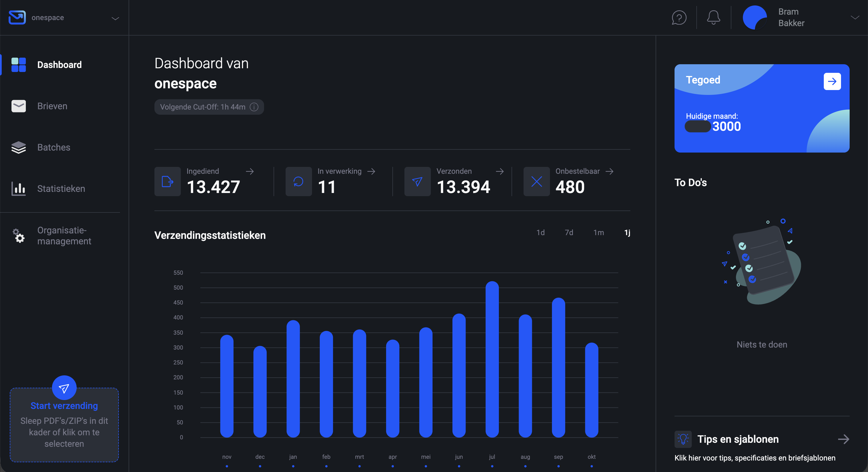Viewport: 868px width, 472px height.
Task: Switch chart range to 7d
Action: 569,232
